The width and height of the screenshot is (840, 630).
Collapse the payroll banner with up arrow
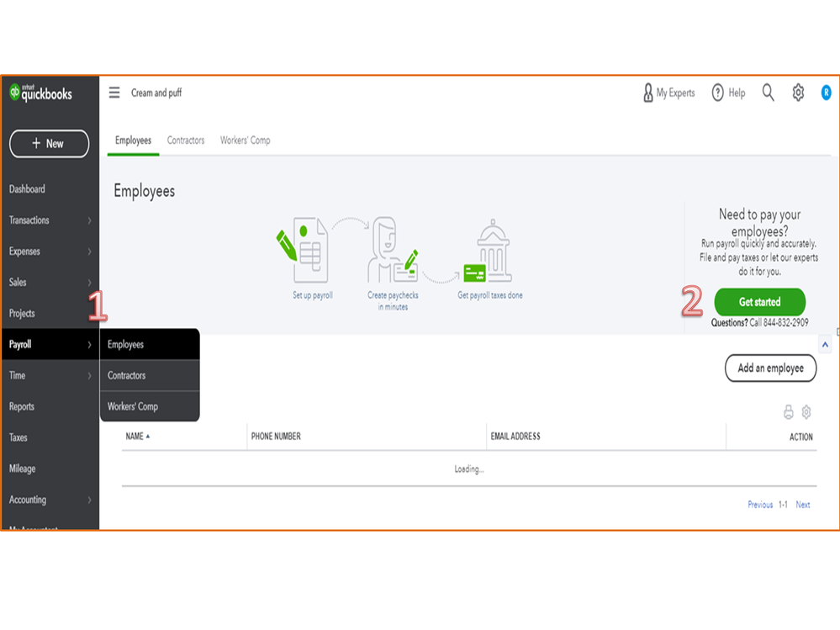(825, 345)
